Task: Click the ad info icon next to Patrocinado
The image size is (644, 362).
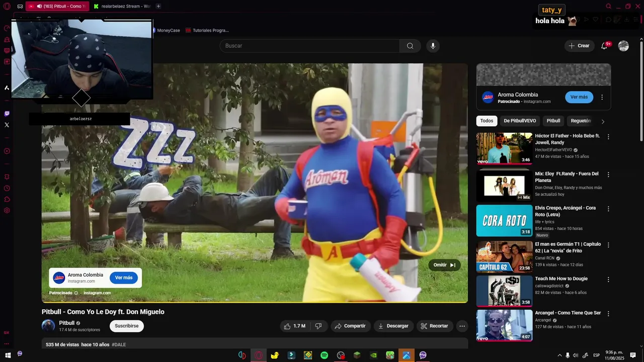Action: pyautogui.click(x=76, y=293)
